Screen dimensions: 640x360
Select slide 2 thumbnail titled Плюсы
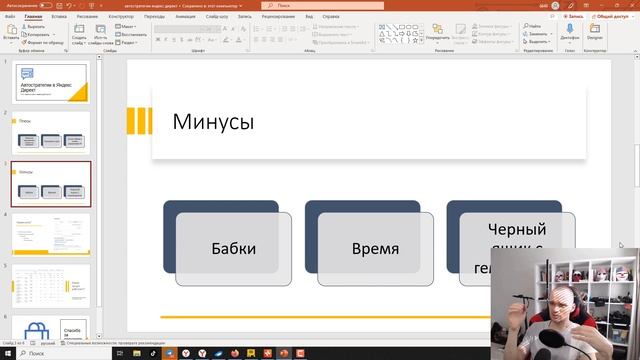click(x=51, y=133)
